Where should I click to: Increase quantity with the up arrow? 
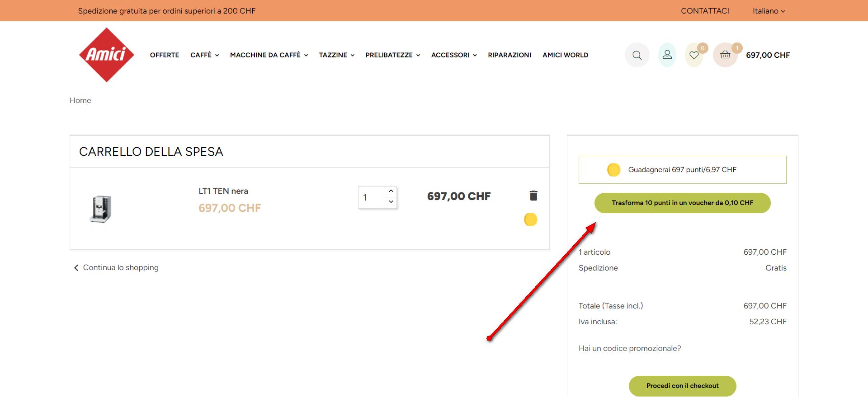[391, 191]
